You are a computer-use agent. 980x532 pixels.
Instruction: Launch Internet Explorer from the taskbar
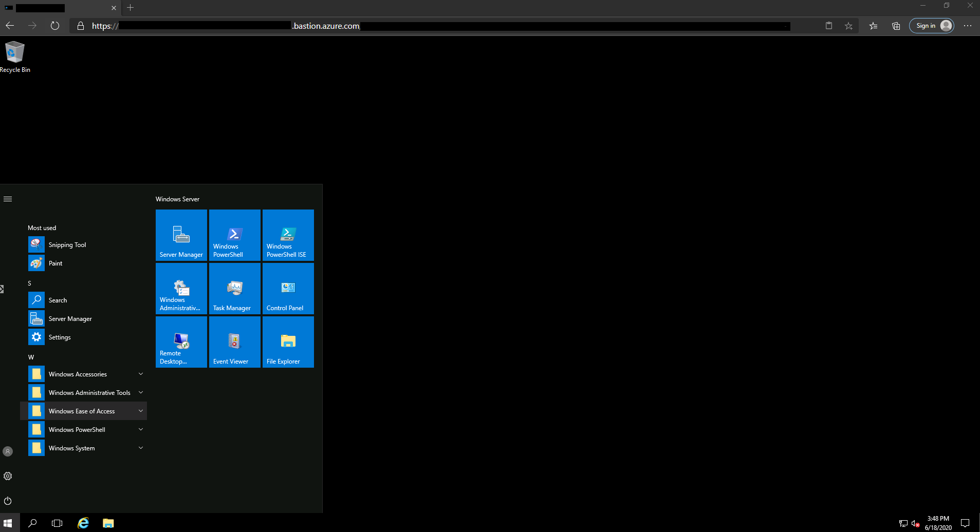tap(83, 523)
